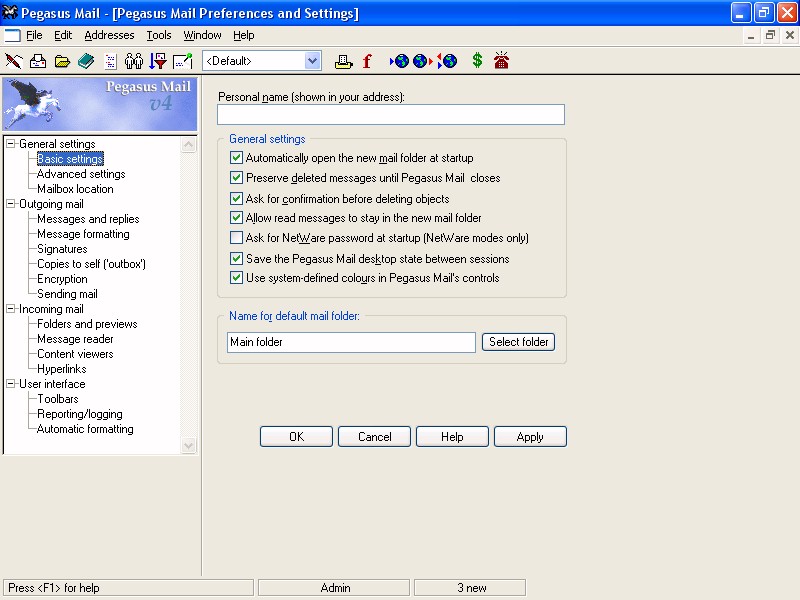Click the Help button in preferences
Screen dimensions: 800x600
click(452, 437)
